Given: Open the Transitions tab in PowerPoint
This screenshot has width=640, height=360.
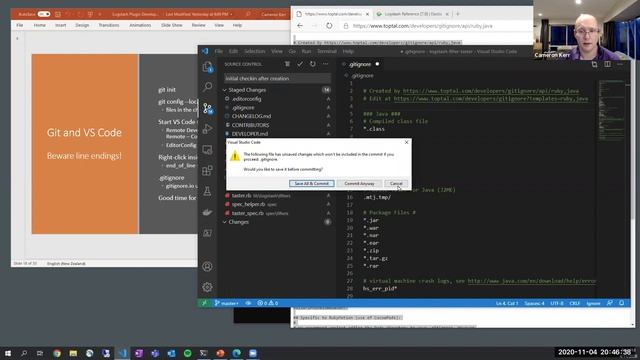Looking at the screenshot, I should (109, 25).
